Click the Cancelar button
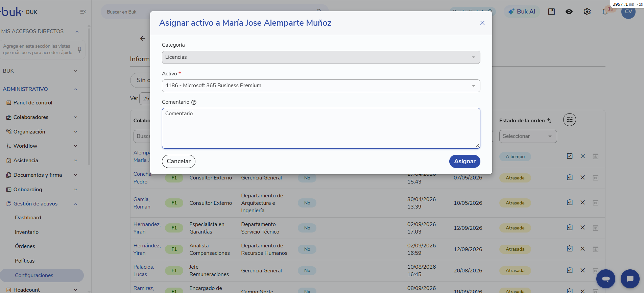 click(178, 161)
